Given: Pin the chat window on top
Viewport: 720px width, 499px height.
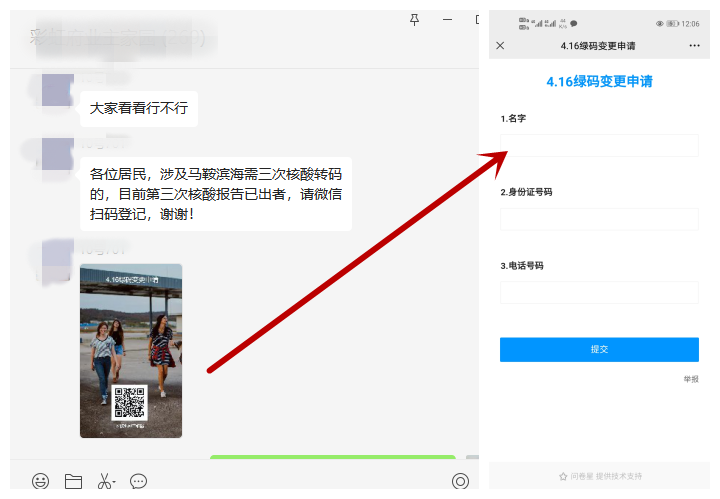Looking at the screenshot, I should [415, 19].
